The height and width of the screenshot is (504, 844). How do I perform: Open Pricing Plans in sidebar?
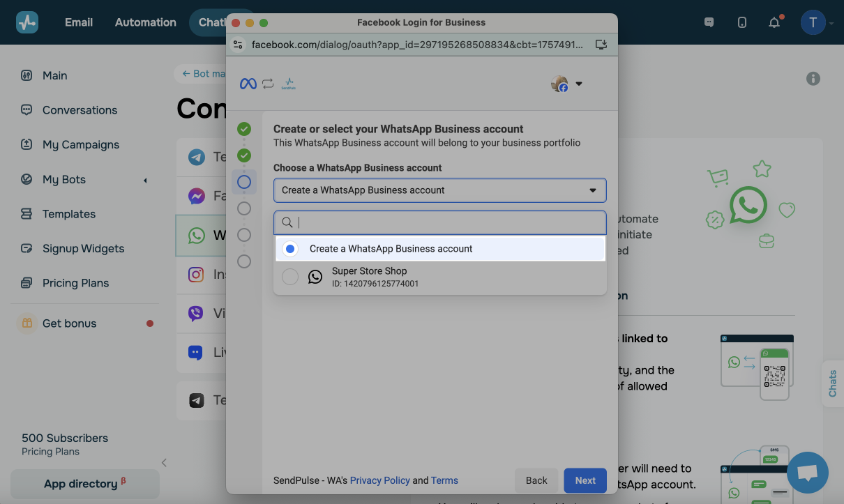tap(75, 283)
